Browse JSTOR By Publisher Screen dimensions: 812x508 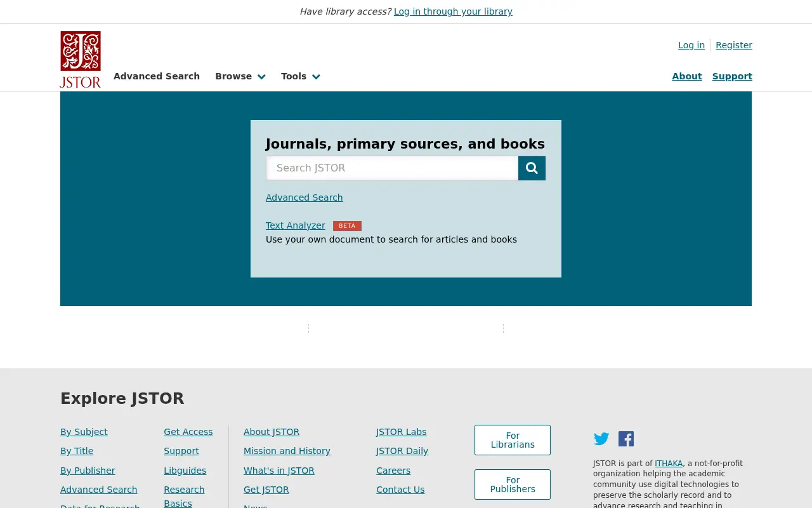click(88, 471)
